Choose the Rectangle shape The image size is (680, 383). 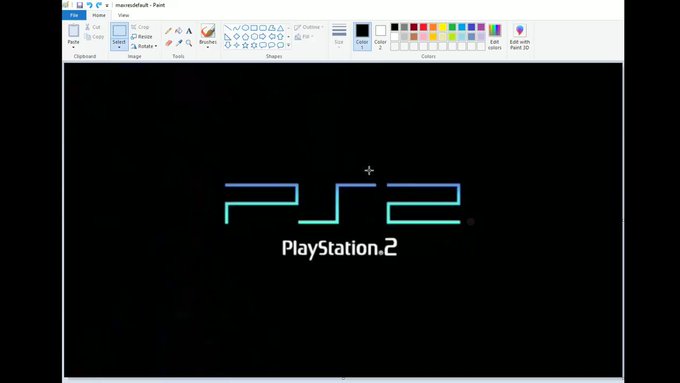tap(254, 28)
